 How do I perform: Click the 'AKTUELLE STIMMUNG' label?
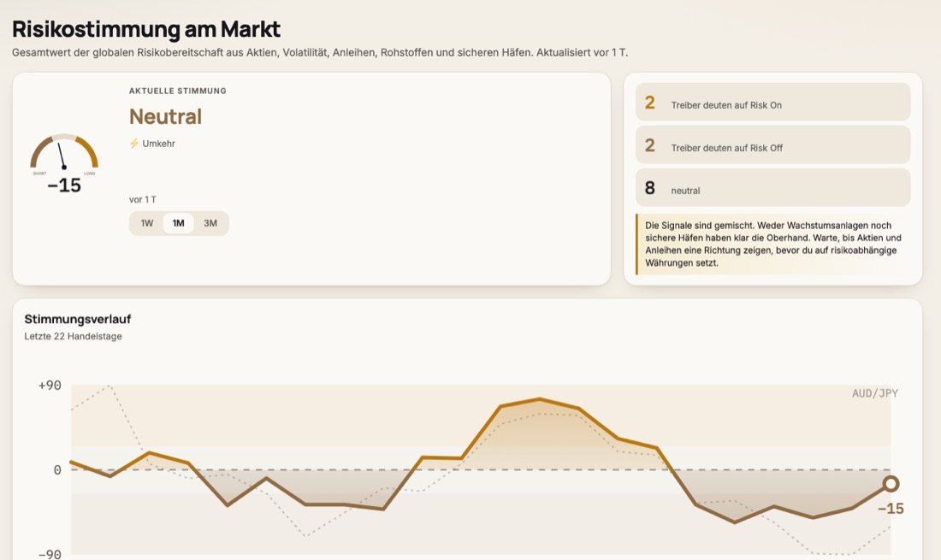click(178, 91)
